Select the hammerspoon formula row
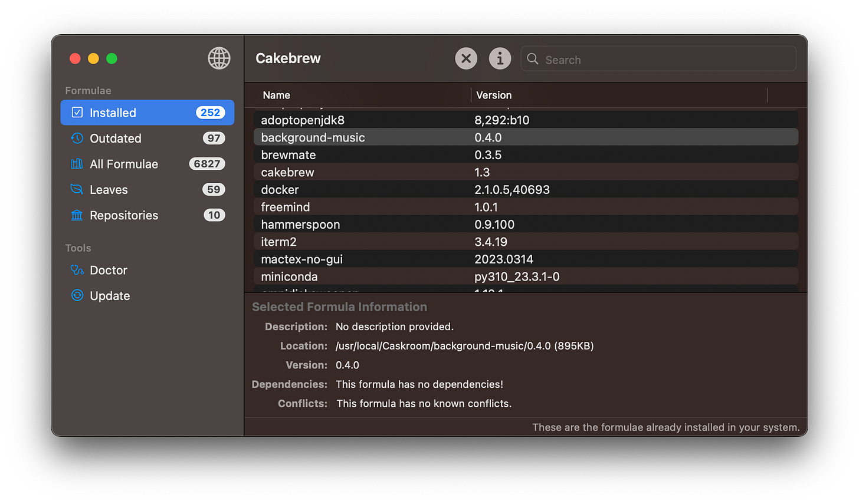 (x=526, y=224)
